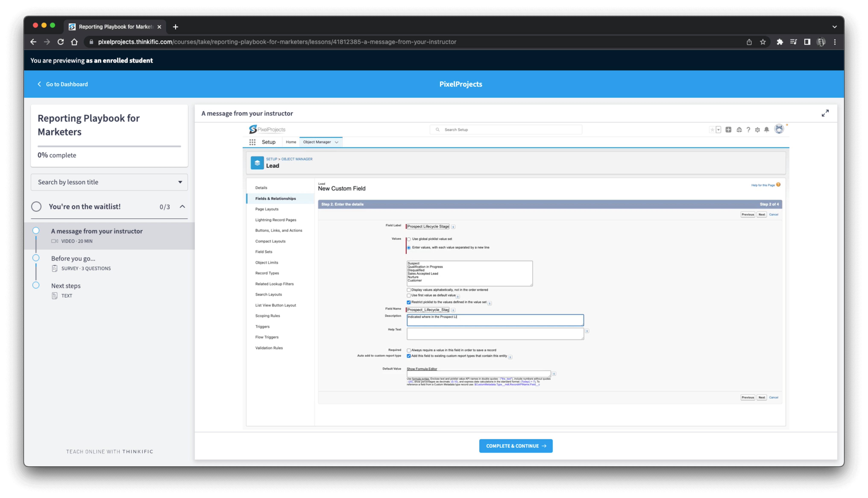The image size is (868, 498).
Task: Toggle the 'Next steps' completion circle
Action: 36,285
